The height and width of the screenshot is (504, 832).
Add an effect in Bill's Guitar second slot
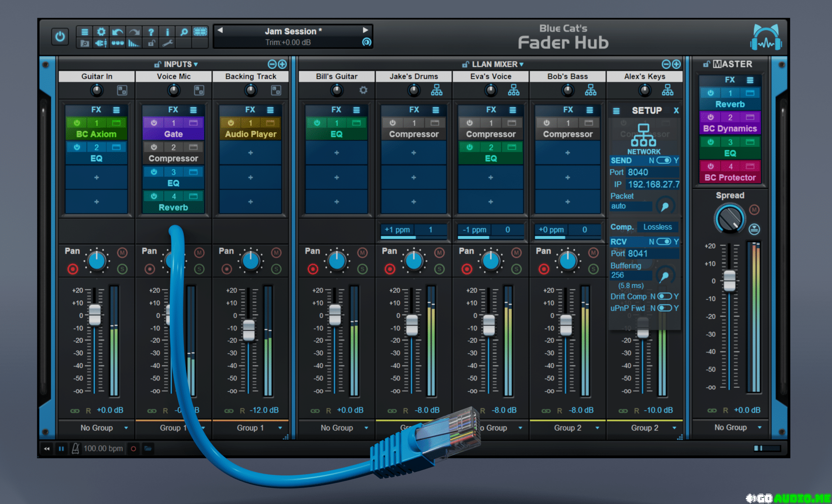(x=337, y=153)
